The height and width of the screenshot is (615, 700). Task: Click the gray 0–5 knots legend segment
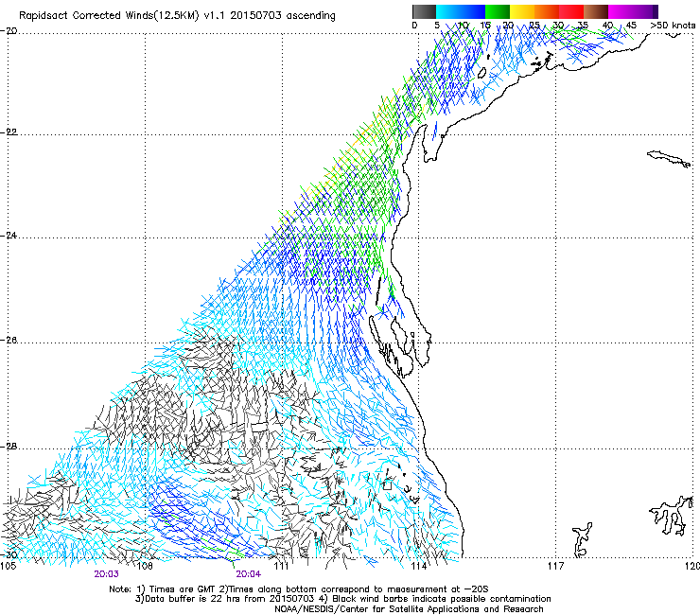tap(425, 11)
